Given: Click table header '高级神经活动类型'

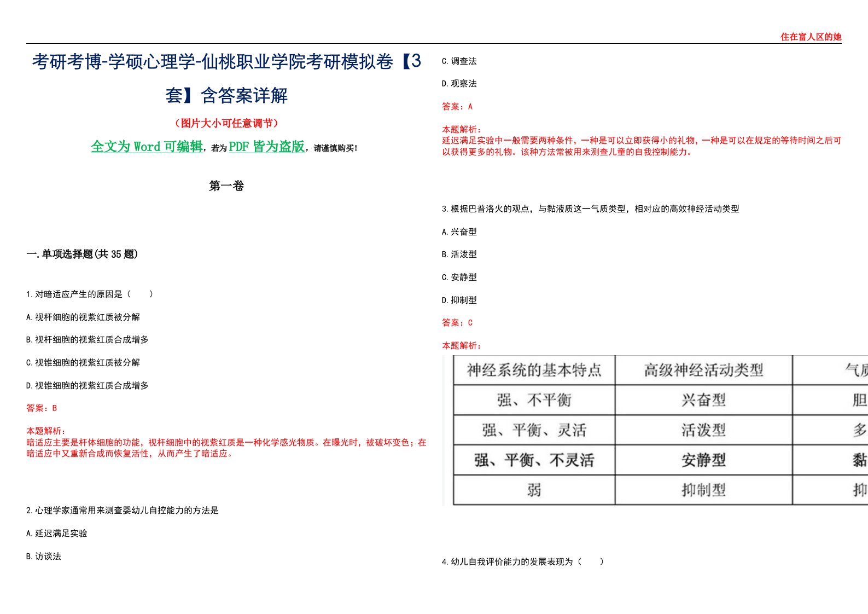Looking at the screenshot, I should click(x=703, y=370).
